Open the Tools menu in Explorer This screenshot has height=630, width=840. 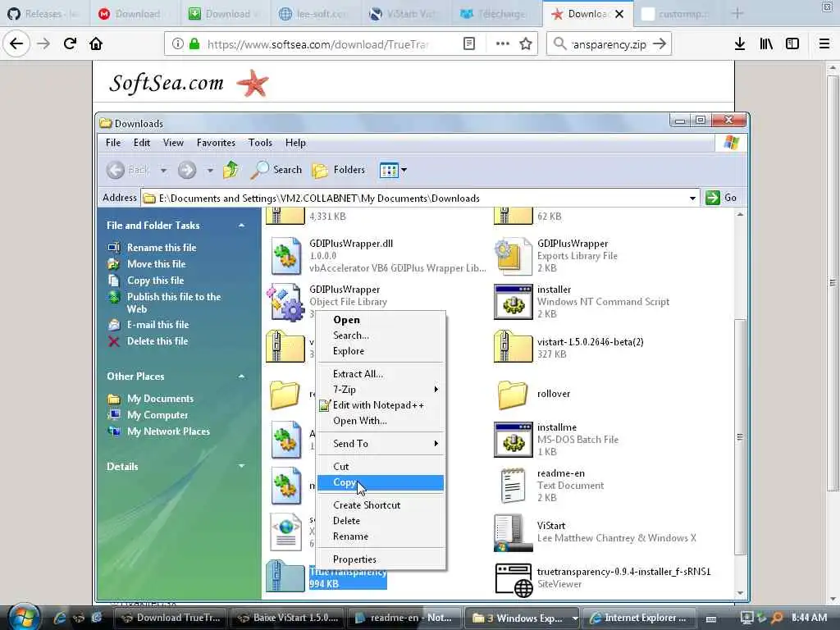260,143
